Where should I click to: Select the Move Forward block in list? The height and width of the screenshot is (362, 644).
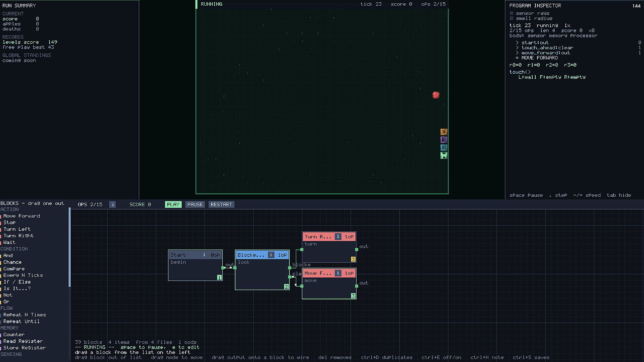21,216
